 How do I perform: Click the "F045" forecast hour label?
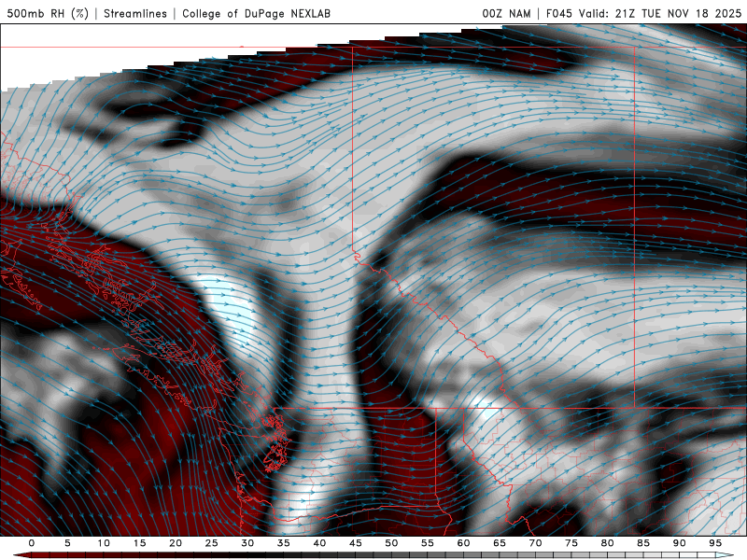[559, 13]
